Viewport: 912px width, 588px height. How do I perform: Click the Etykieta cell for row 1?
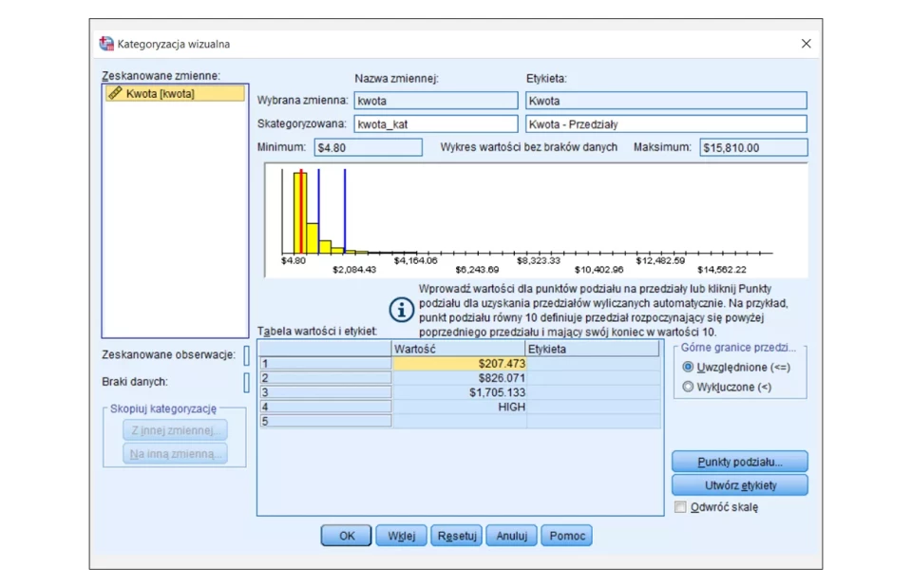(x=593, y=364)
